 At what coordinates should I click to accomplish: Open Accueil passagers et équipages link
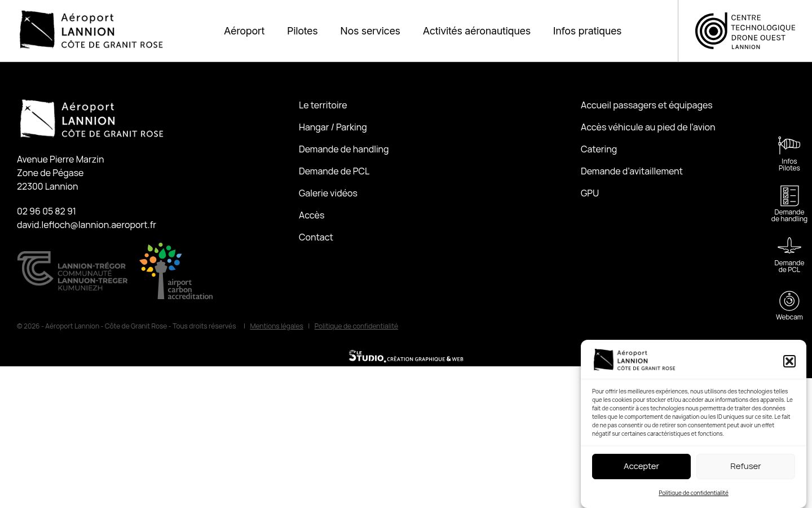point(646,105)
